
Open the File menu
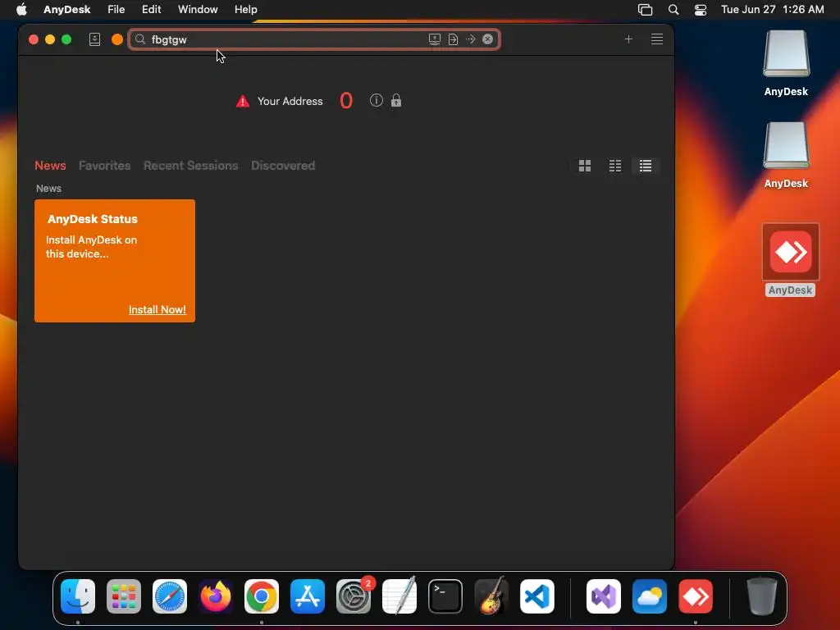tap(116, 10)
